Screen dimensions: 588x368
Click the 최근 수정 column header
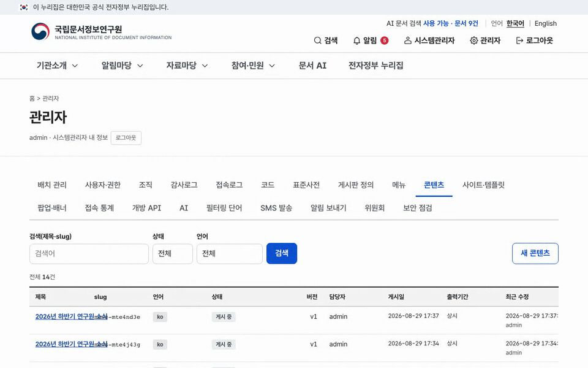(517, 297)
